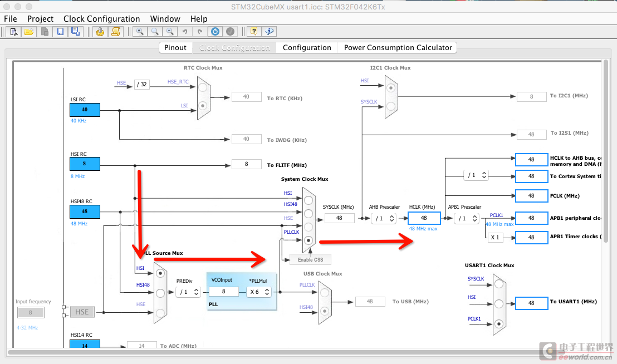This screenshot has width=617, height=364.
Task: Click the Best Fit zoom icon
Action: point(155,32)
